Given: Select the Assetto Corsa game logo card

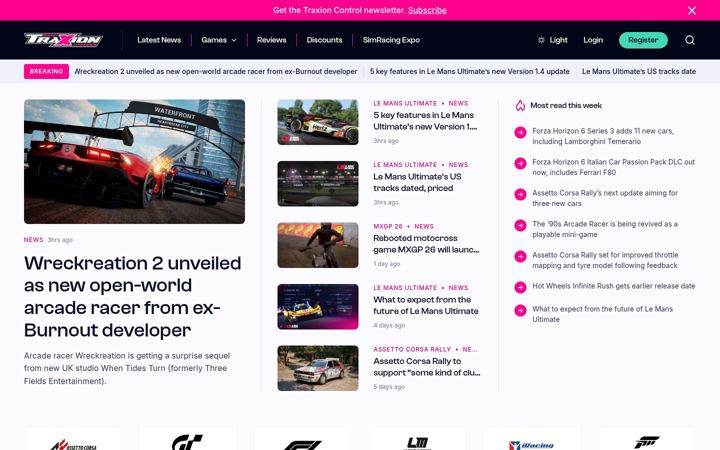Looking at the screenshot, I should point(73,439).
